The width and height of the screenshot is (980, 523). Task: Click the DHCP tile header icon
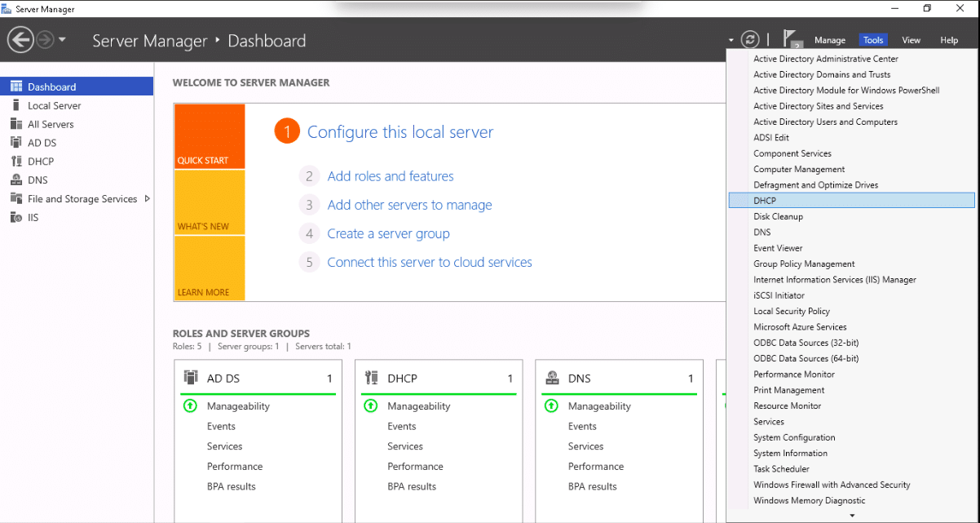click(x=372, y=378)
